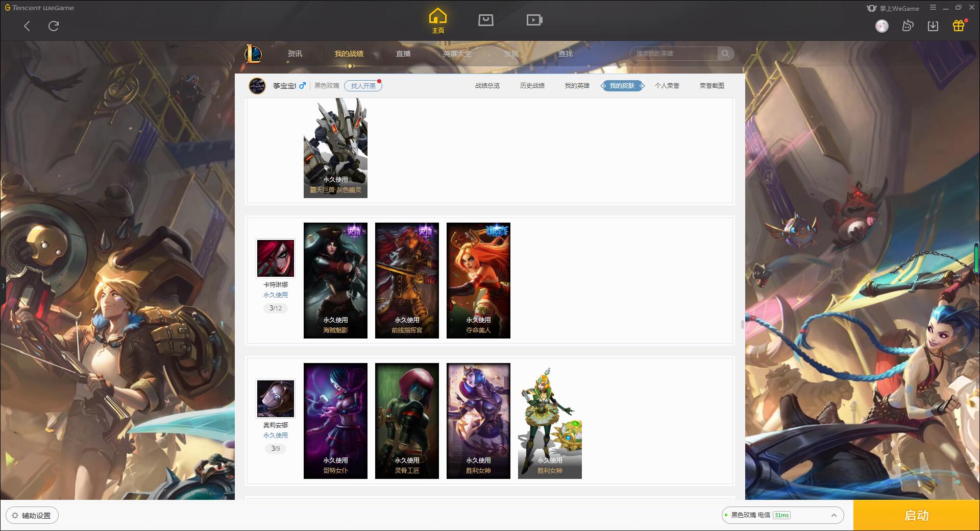The height and width of the screenshot is (531, 980).
Task: Open the 霸天巨兽 灰色幽灵 skin thumbnail
Action: [x=335, y=148]
